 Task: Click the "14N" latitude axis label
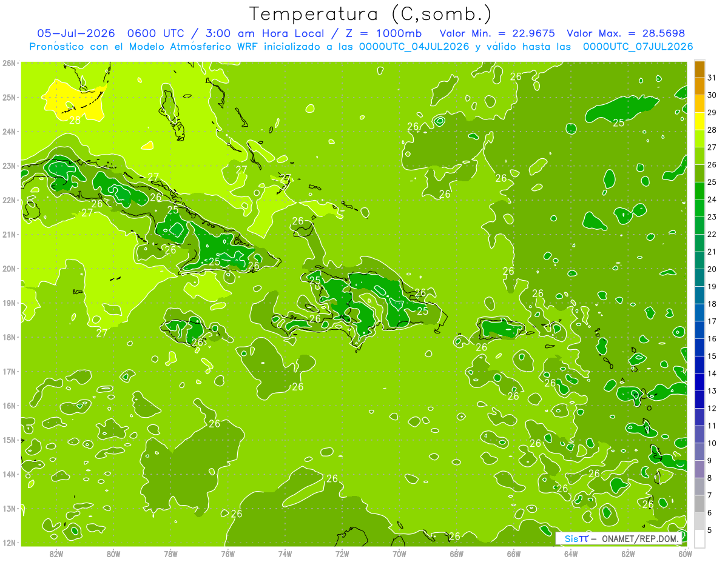[9, 474]
